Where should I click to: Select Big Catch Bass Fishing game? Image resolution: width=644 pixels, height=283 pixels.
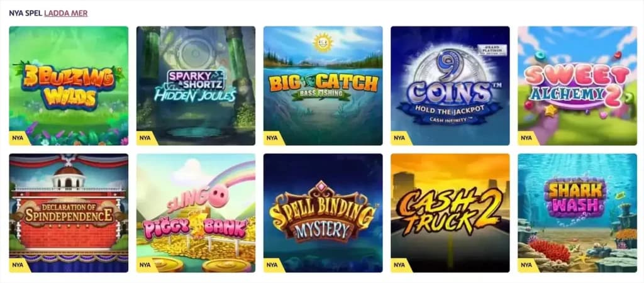click(323, 86)
